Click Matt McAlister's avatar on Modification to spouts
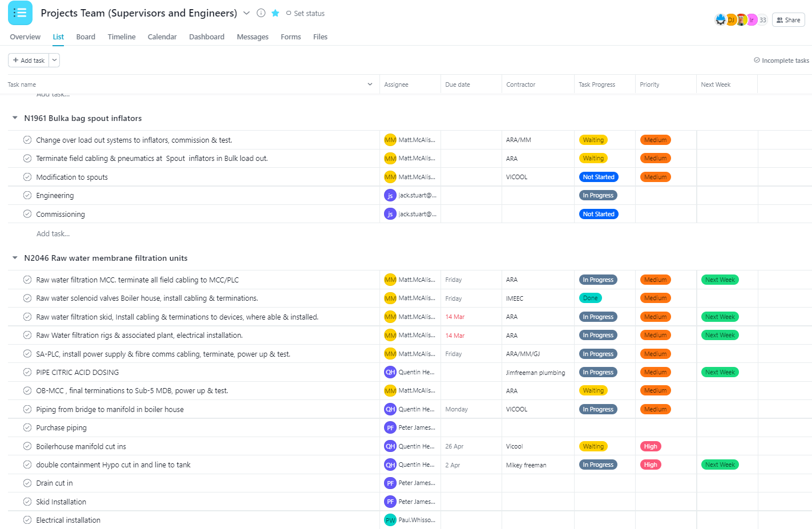This screenshot has height=529, width=812. 390,176
